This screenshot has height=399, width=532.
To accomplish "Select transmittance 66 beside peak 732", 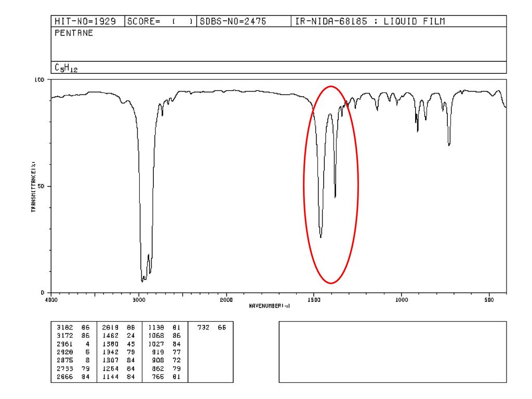I will pos(222,328).
